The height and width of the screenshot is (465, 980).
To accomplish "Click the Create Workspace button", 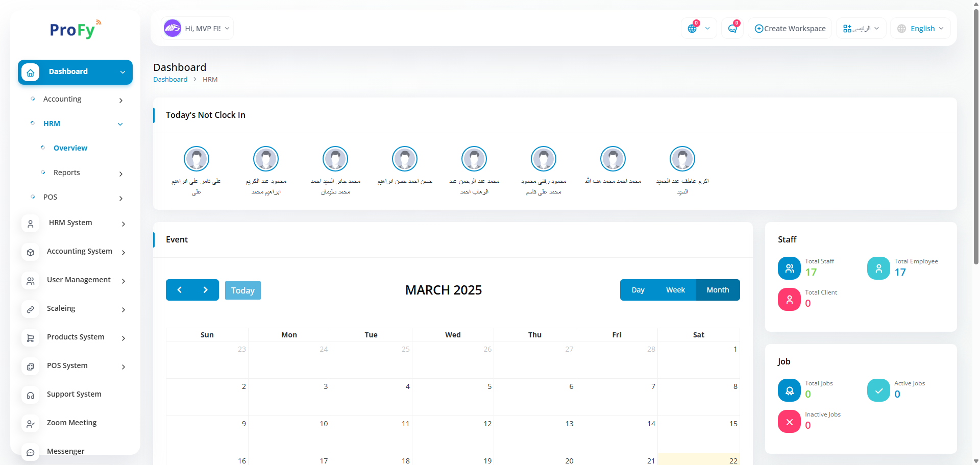I will pos(790,29).
